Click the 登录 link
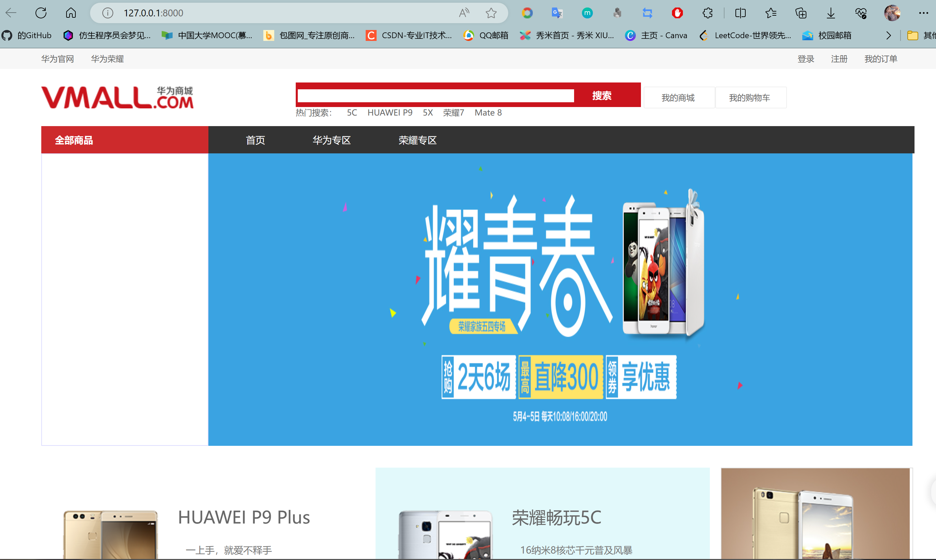This screenshot has width=936, height=560. 806,59
